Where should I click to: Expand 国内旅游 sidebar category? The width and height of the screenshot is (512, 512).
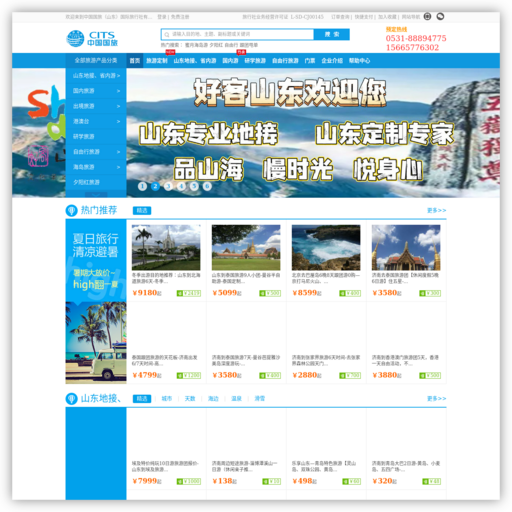[96, 91]
